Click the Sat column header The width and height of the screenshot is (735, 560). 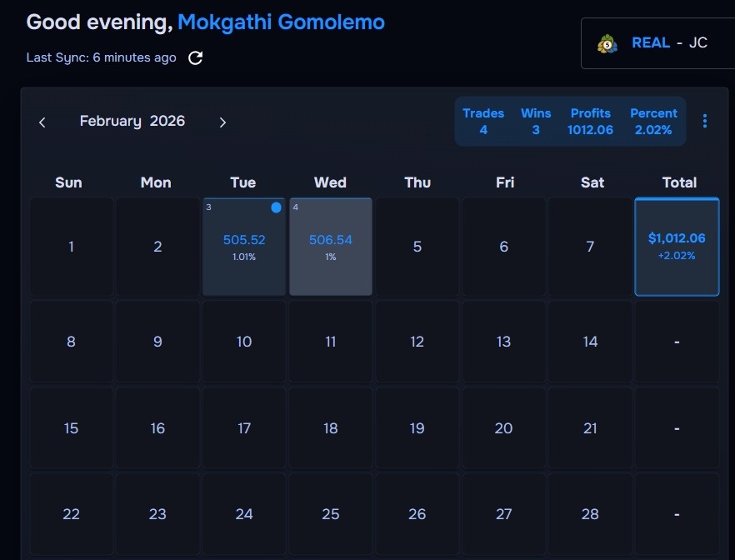point(592,182)
